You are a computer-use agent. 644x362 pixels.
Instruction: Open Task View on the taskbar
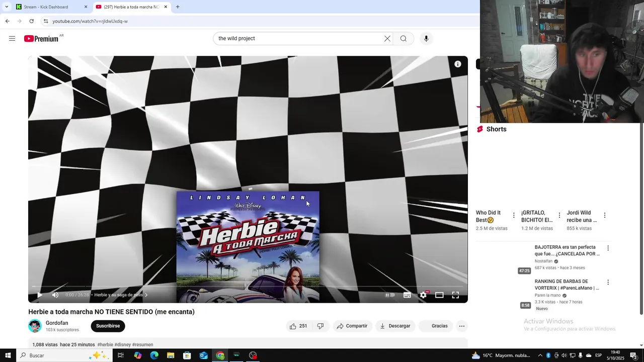pos(121,355)
